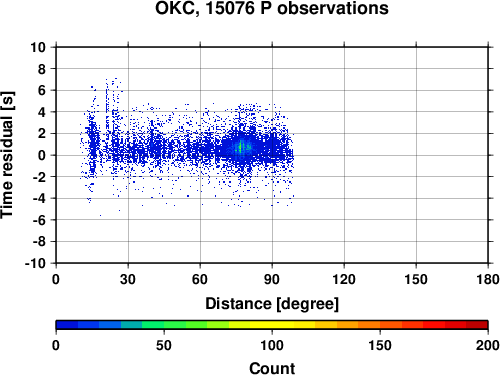This screenshot has height=375, width=500.
Task: Click the yellow segment of the colorbar
Action: point(272,325)
